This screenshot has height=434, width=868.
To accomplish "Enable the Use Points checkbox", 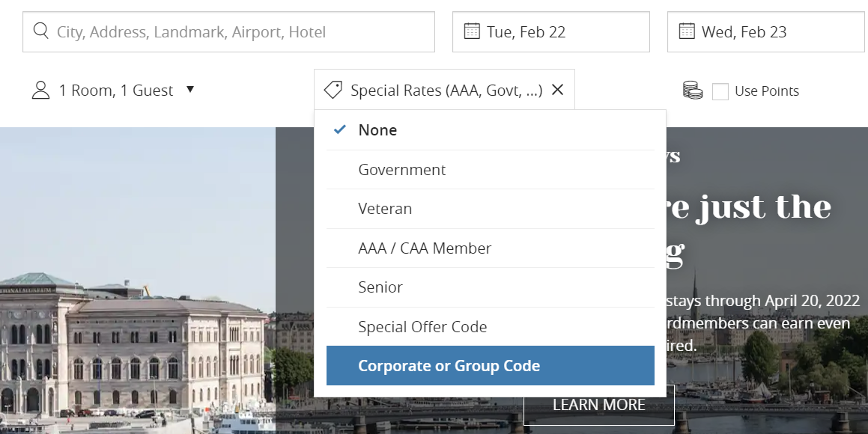I will pos(720,91).
